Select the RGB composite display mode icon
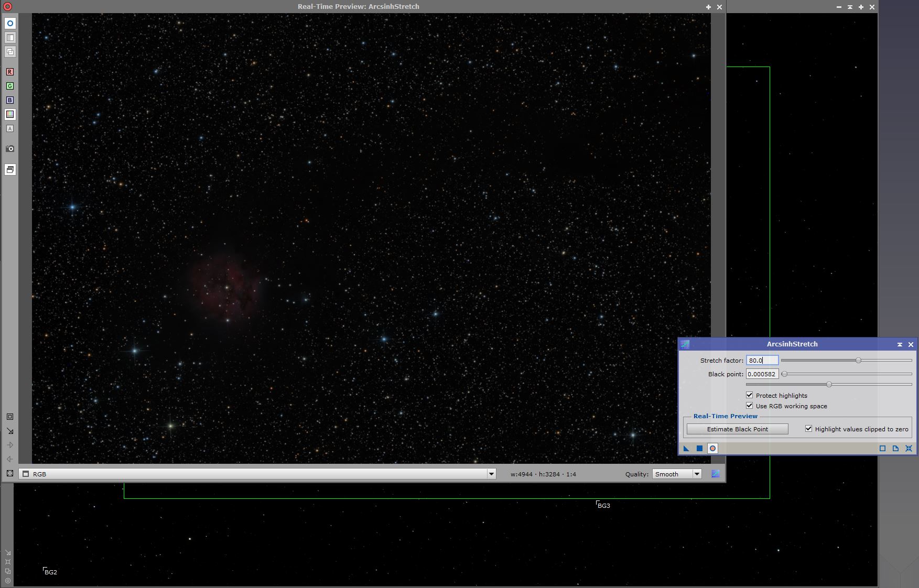Image resolution: width=919 pixels, height=588 pixels. (x=10, y=114)
